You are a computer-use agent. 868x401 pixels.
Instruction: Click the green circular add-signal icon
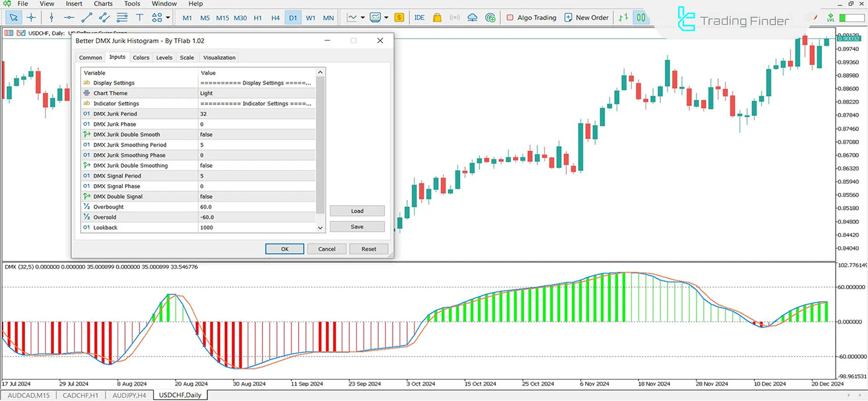(x=490, y=18)
